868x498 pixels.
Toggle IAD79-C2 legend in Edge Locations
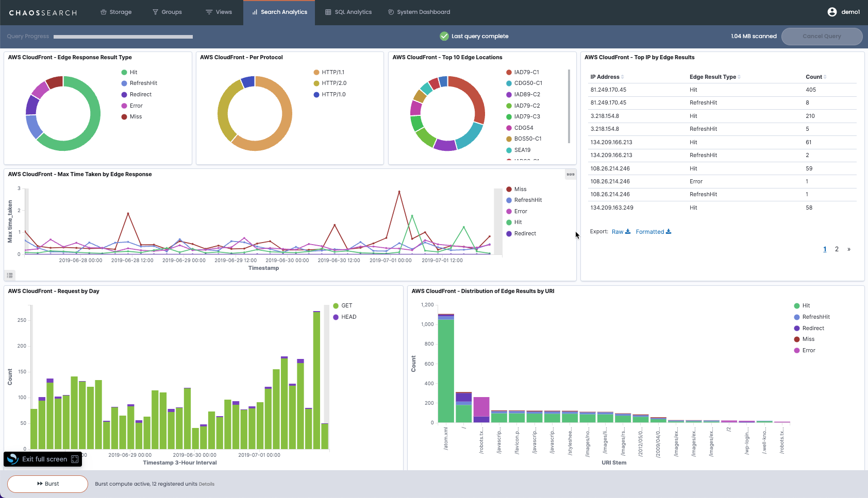pos(523,106)
